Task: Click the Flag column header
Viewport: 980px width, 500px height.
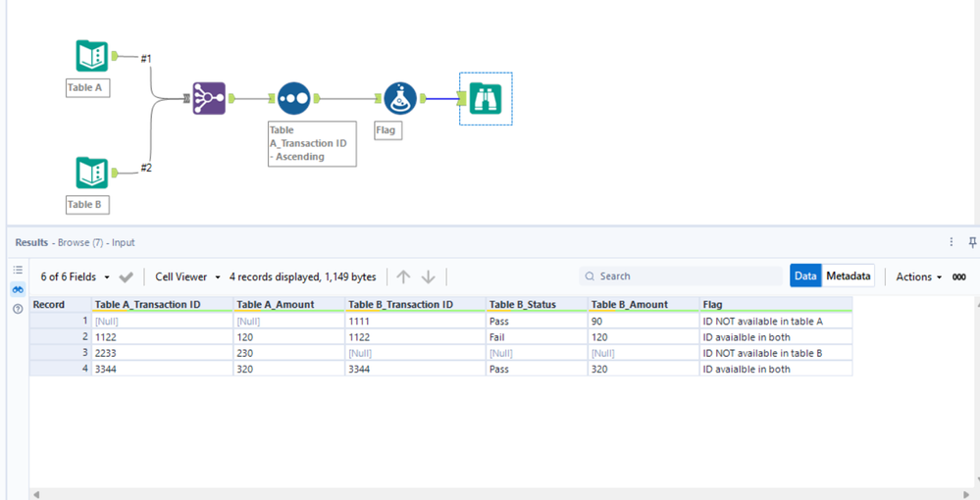Action: [776, 304]
